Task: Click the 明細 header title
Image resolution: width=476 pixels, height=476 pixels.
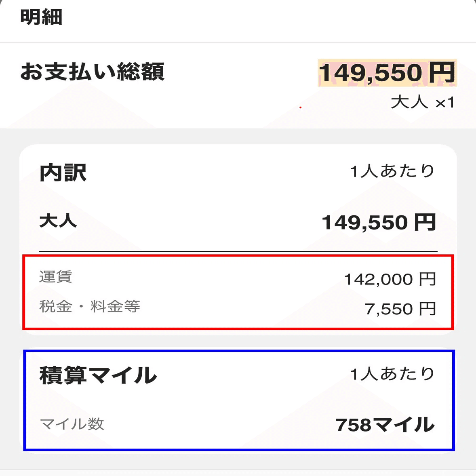Action: click(x=41, y=17)
